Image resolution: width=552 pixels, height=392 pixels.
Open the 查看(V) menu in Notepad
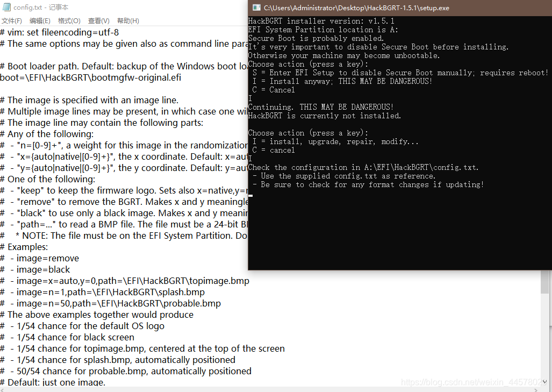point(98,21)
